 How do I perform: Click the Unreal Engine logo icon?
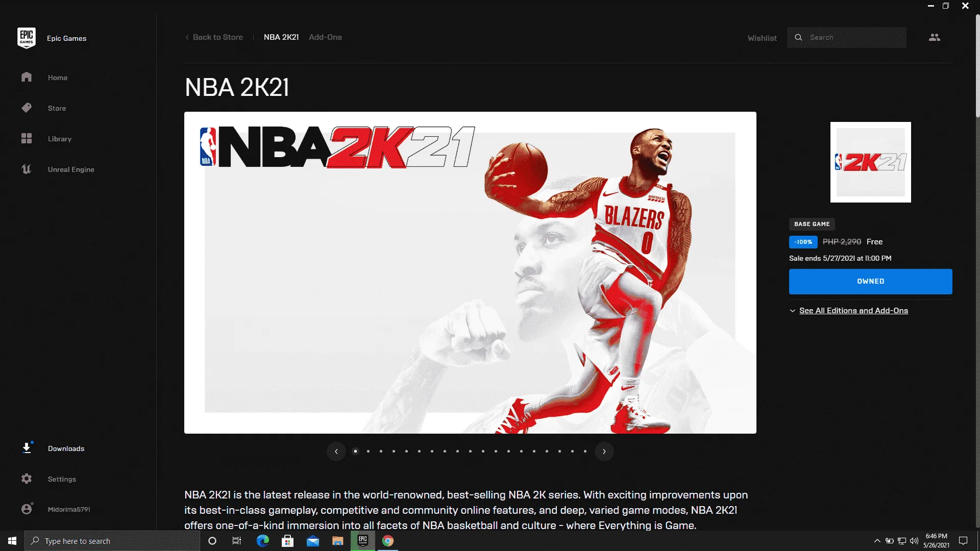27,169
